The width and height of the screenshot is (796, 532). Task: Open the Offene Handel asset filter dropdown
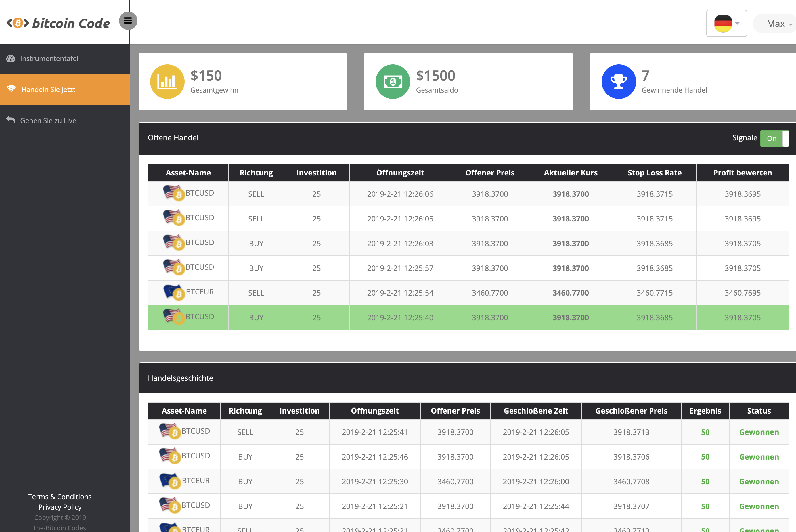click(x=187, y=172)
